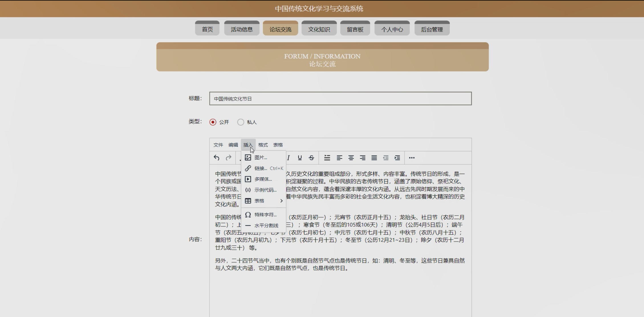The image size is (644, 317).
Task: Insert 水平分割线 horizontal line
Action: coord(266,226)
